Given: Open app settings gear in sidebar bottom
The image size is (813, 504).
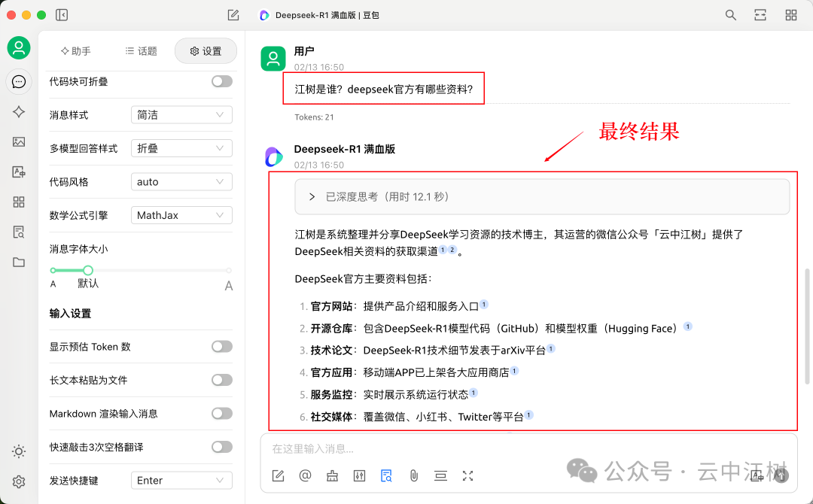Looking at the screenshot, I should (19, 481).
